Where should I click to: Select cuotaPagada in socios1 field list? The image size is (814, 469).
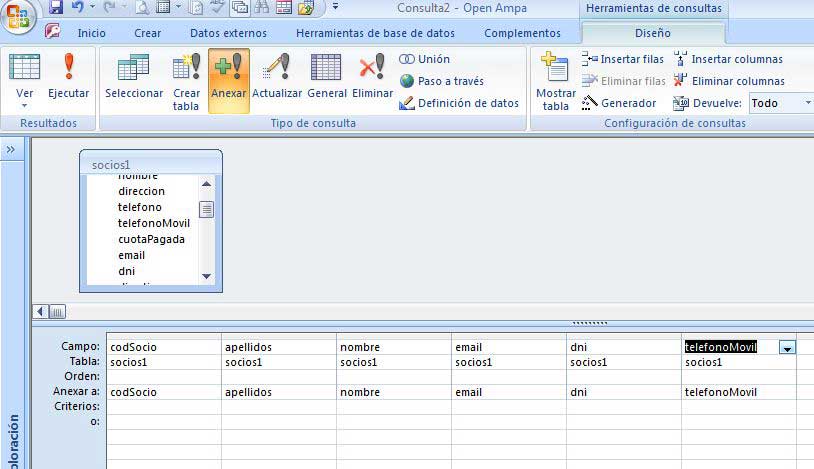click(151, 239)
